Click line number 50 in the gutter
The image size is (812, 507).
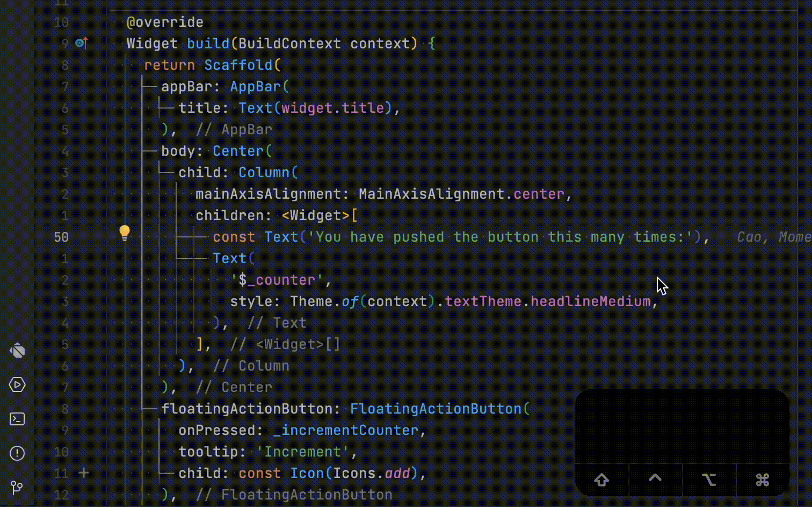61,237
